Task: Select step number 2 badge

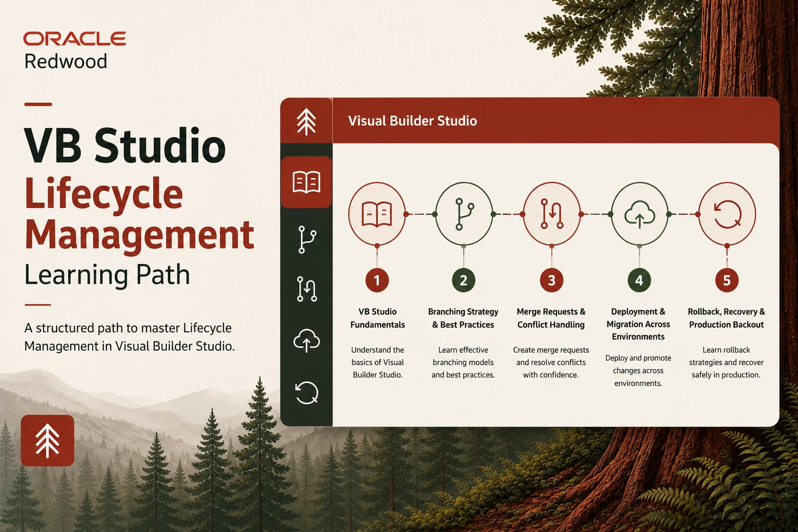Action: 463,281
